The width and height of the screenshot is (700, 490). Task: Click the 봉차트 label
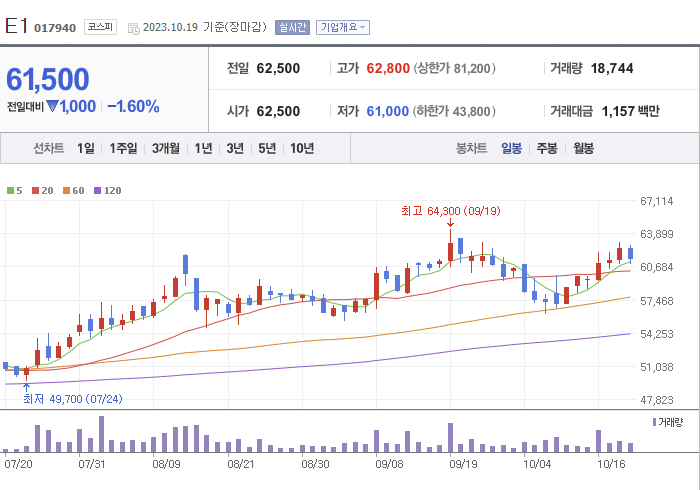[x=471, y=148]
